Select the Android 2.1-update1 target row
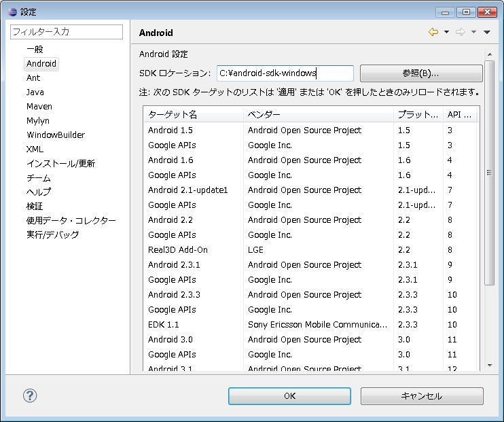This screenshot has height=422, width=504. [x=311, y=190]
